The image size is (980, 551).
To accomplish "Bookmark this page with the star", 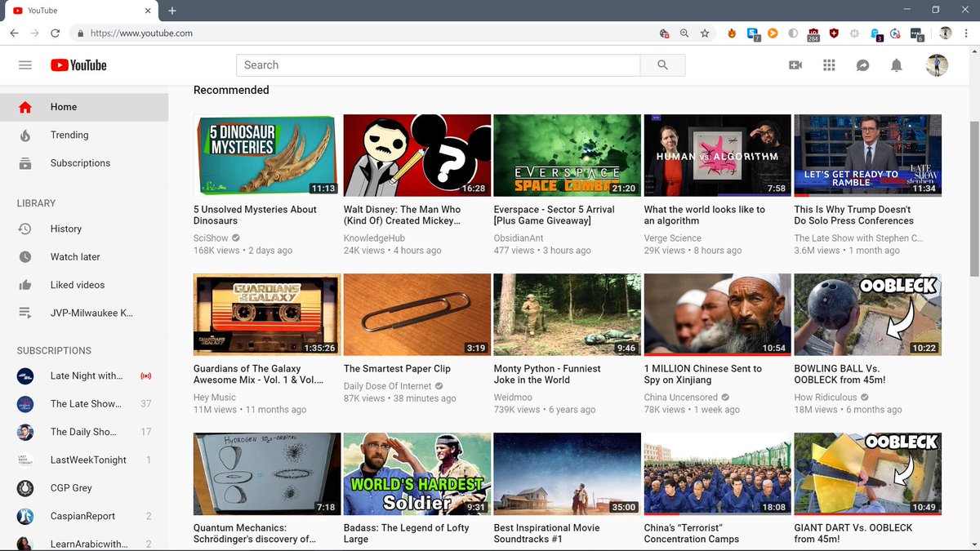I will (x=705, y=33).
